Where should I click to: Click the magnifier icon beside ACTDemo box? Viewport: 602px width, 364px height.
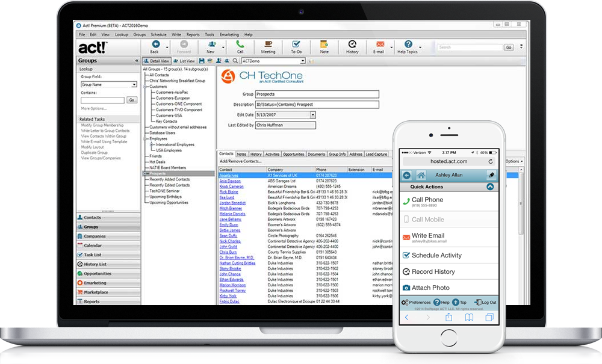click(x=235, y=61)
